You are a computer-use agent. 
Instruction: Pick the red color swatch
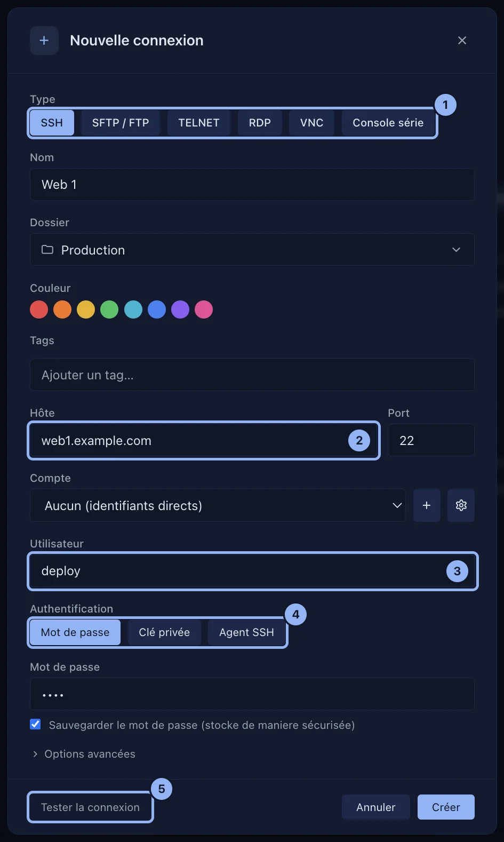point(39,309)
